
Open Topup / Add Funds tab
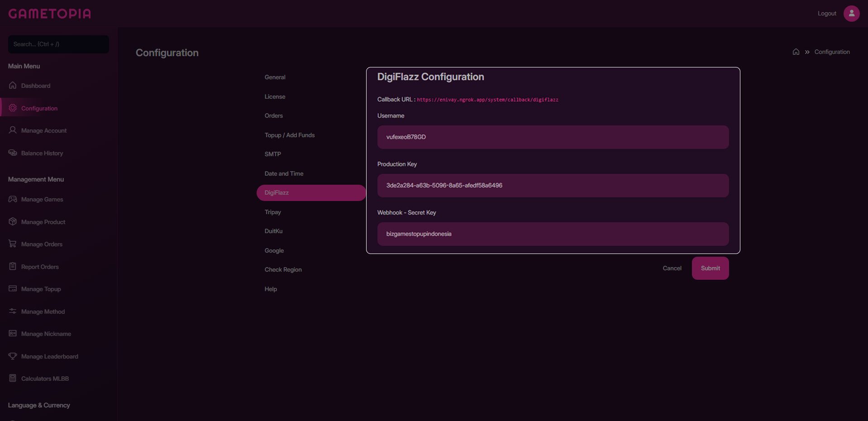coord(311,135)
